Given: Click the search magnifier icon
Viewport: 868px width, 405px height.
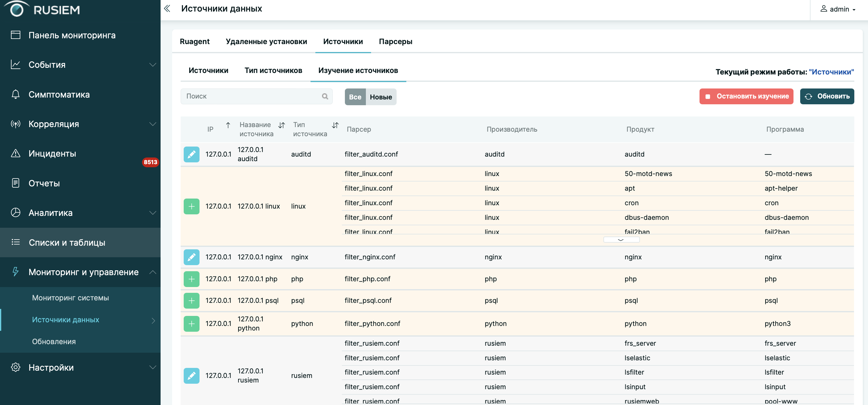Looking at the screenshot, I should click(x=325, y=96).
